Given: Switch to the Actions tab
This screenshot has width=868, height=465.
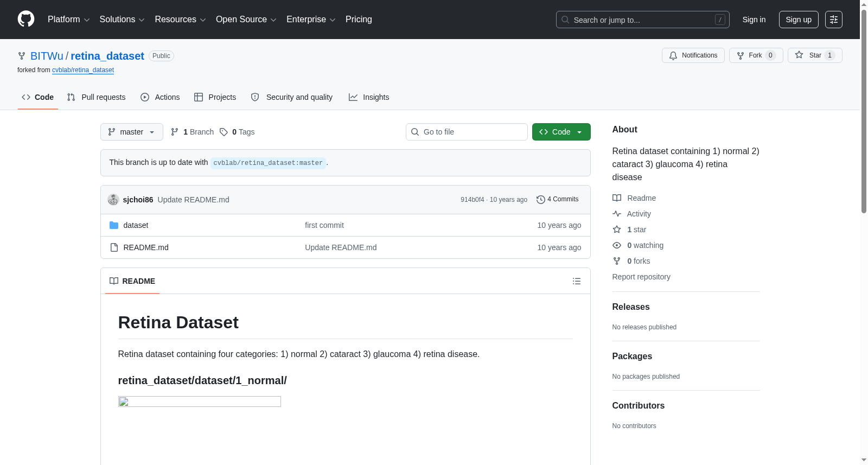Looking at the screenshot, I should pyautogui.click(x=160, y=97).
